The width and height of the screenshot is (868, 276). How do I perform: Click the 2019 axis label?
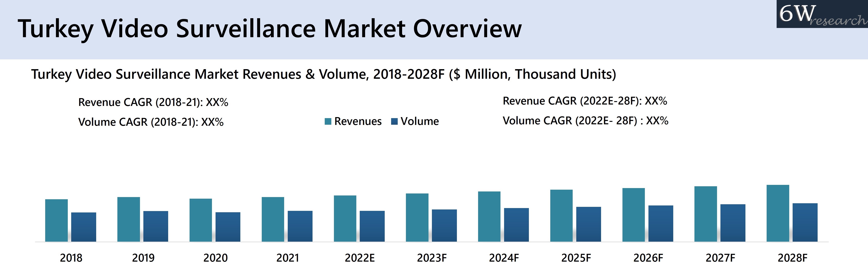[143, 258]
